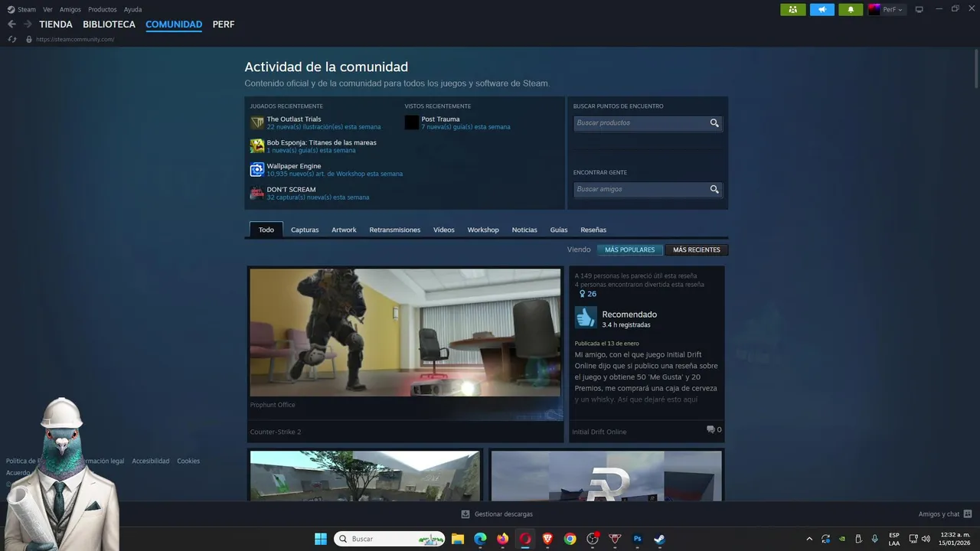The width and height of the screenshot is (980, 551).
Task: Open the Productos menu
Action: (x=103, y=9)
